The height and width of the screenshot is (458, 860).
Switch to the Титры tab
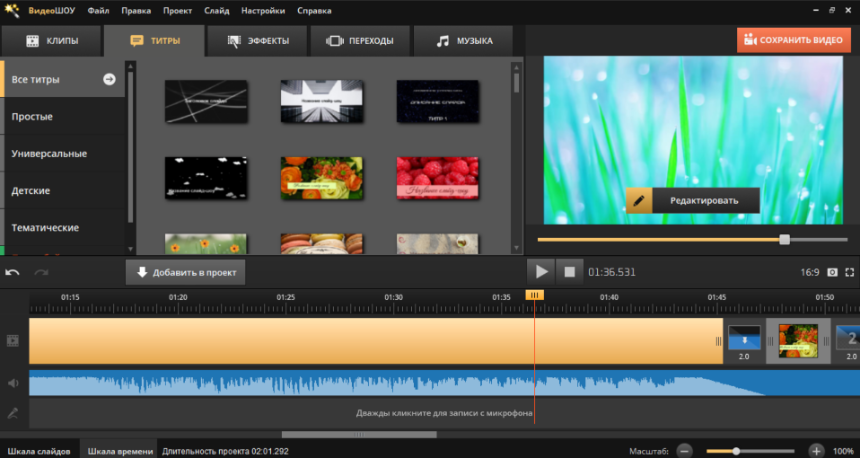(x=154, y=41)
